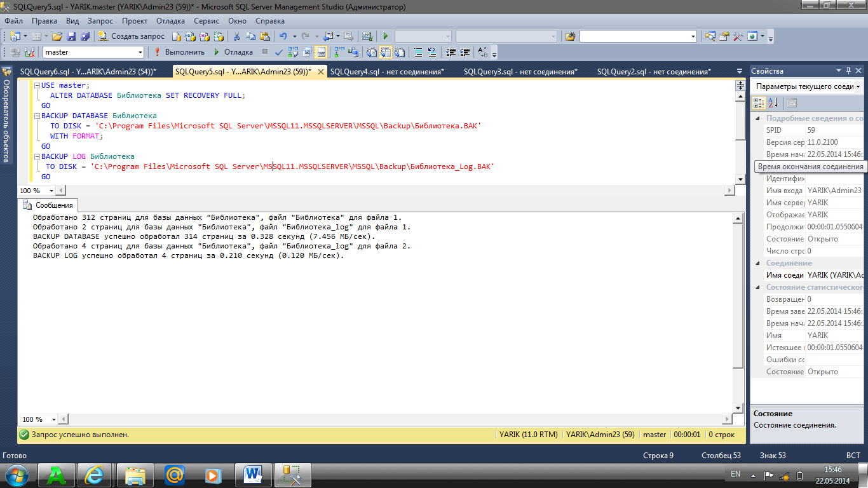Click the Parse checkmark icon
This screenshot has width=868, height=488.
pos(278,52)
